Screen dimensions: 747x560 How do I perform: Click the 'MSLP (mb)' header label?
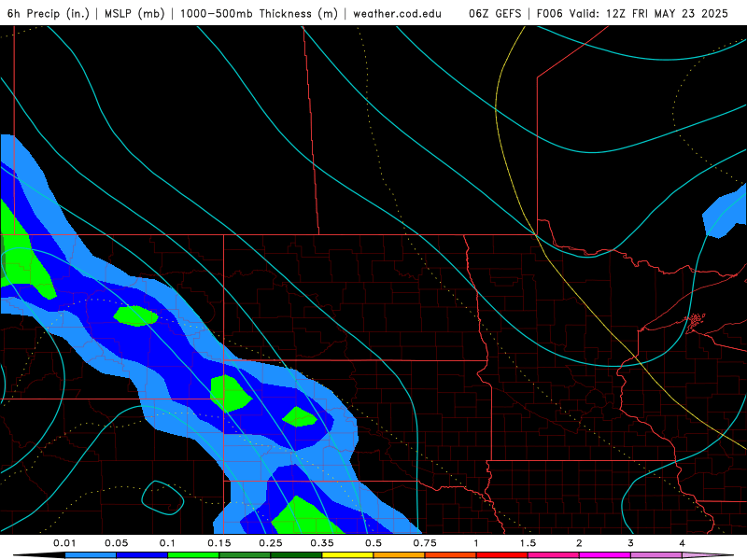134,13
